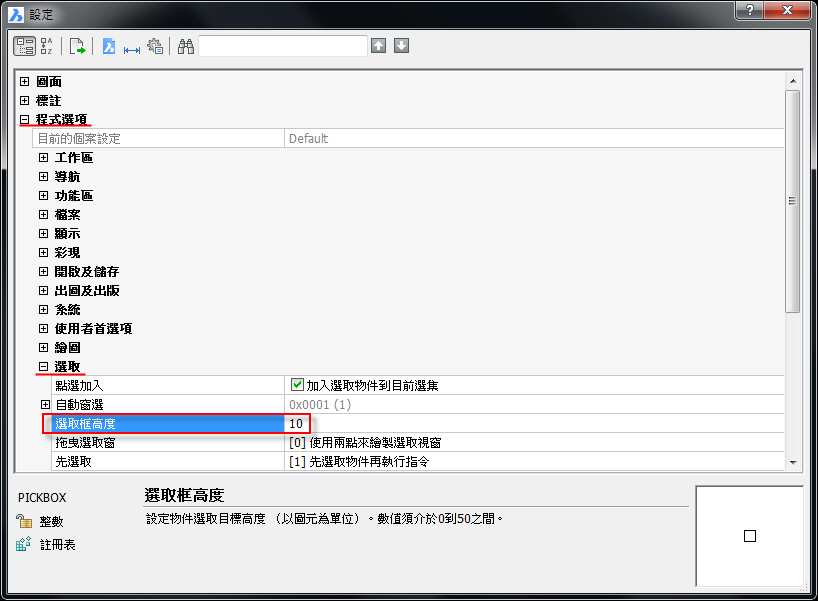Click the export settings icon

pos(77,46)
